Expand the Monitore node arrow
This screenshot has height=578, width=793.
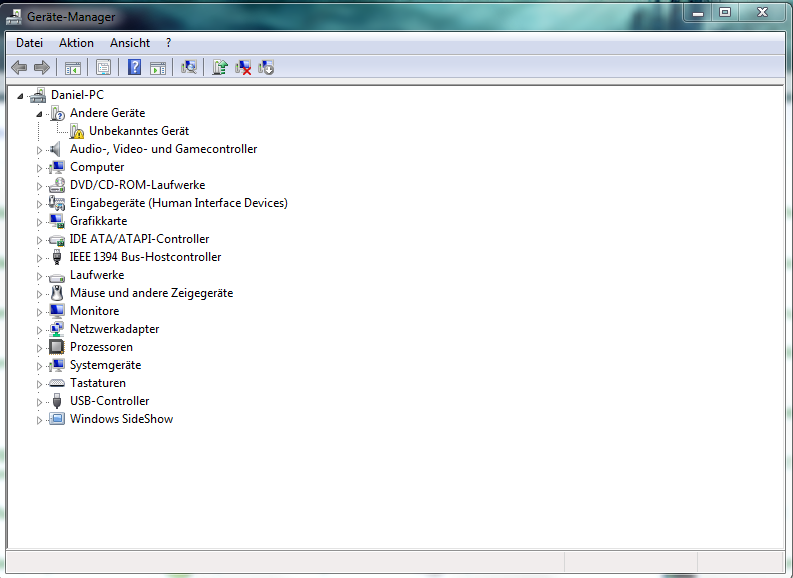coord(39,312)
